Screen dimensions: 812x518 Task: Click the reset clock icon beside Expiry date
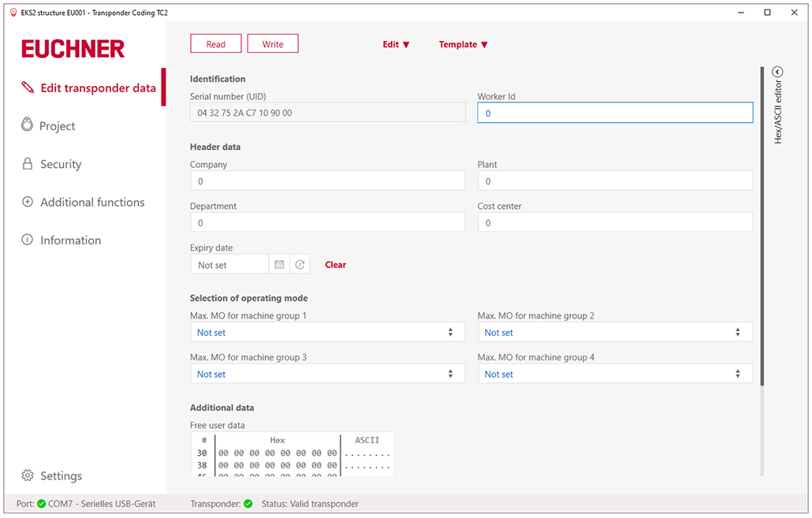click(x=300, y=265)
